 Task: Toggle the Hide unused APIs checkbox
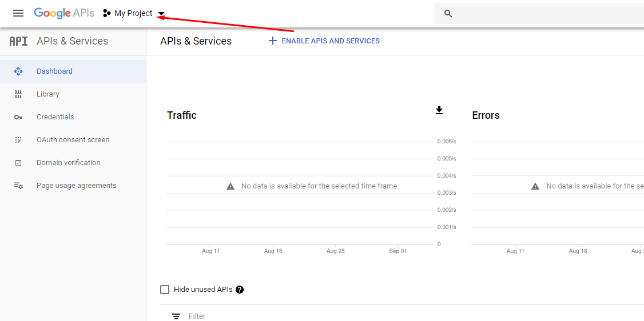click(x=165, y=290)
